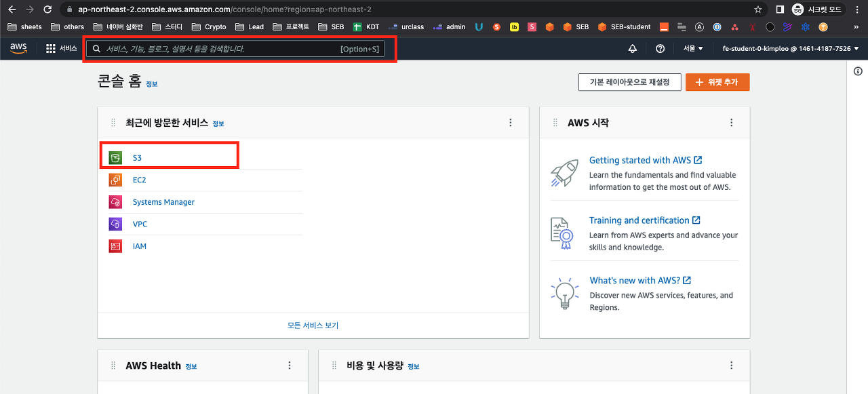
Task: Click 정보 link next to 비용 및 사용량
Action: click(414, 367)
